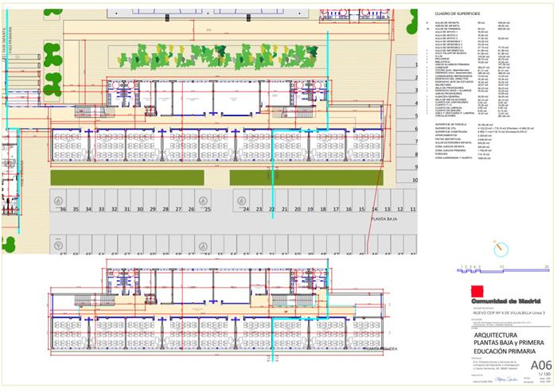The width and height of the screenshot is (557, 392).
Task: Click the PLANTA PRIMERA label
Action: [380, 348]
